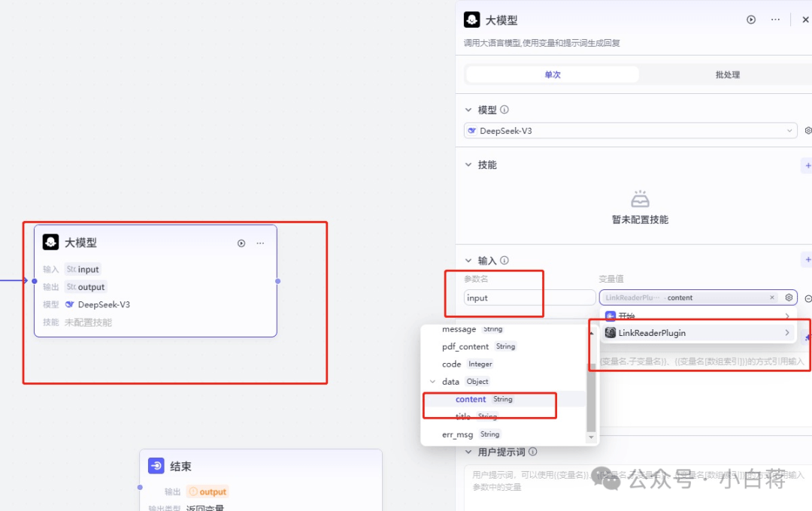Collapse the 技能 section
The image size is (812, 511).
point(468,165)
